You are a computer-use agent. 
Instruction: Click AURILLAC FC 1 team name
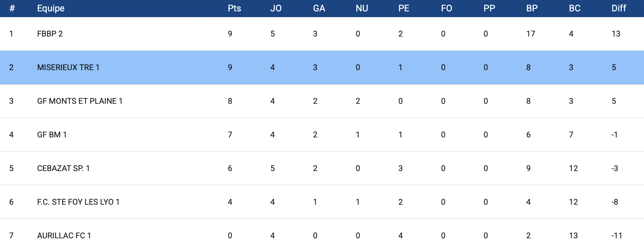pyautogui.click(x=64, y=236)
